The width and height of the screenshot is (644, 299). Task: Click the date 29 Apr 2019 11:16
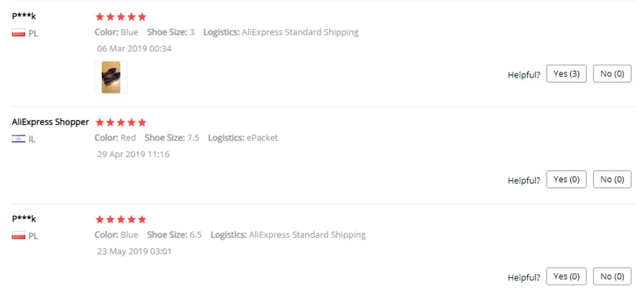click(133, 155)
